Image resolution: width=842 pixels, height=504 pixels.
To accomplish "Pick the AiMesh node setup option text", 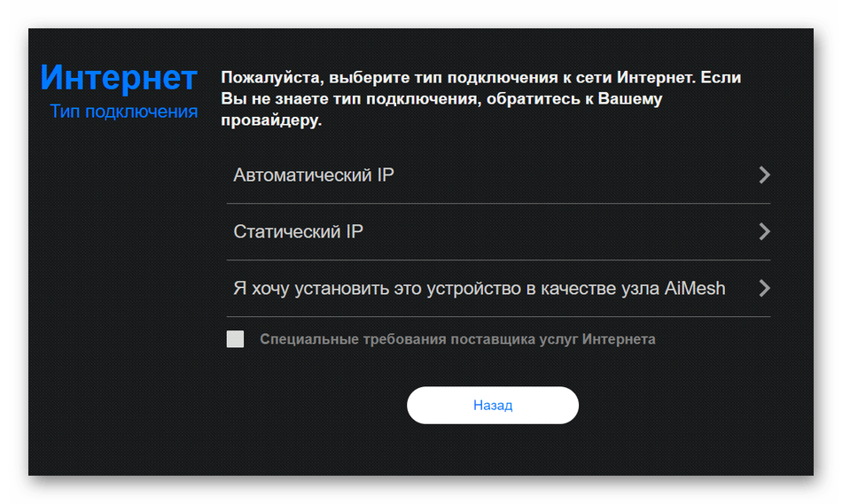I will point(479,289).
